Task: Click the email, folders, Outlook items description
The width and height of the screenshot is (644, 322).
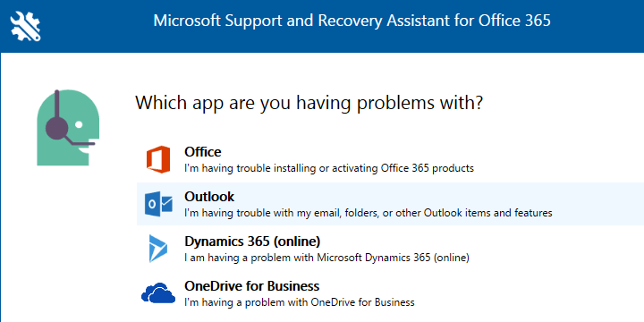Action: click(369, 213)
